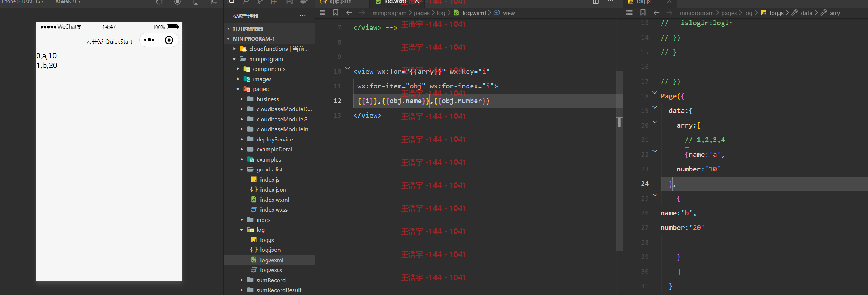The image size is (868, 295).
Task: Open goods-list index.js file
Action: click(x=269, y=179)
